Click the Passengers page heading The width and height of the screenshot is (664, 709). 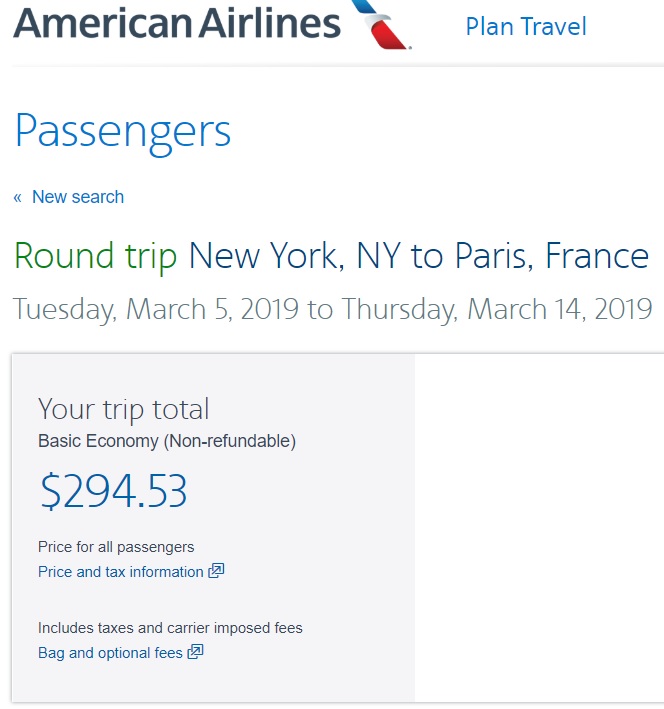click(123, 131)
